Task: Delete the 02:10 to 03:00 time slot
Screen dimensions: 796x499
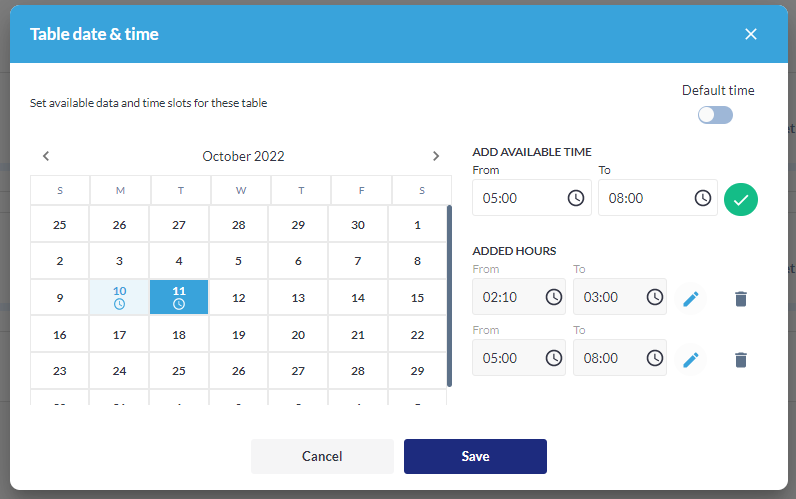Action: click(740, 298)
